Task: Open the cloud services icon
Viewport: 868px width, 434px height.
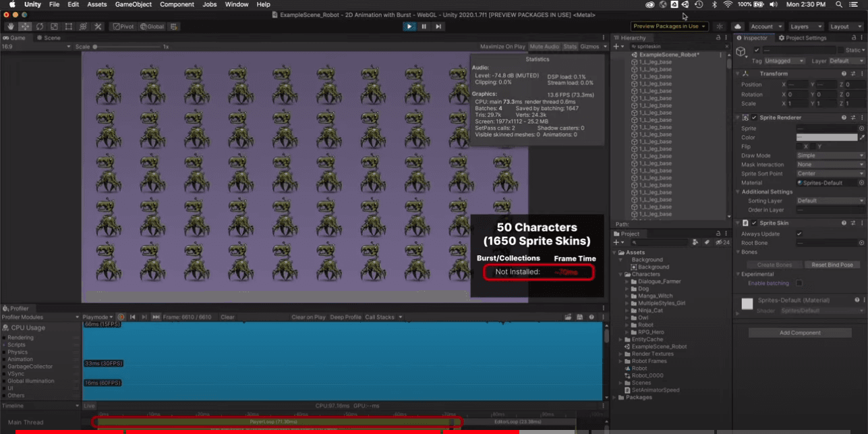Action: pos(738,26)
